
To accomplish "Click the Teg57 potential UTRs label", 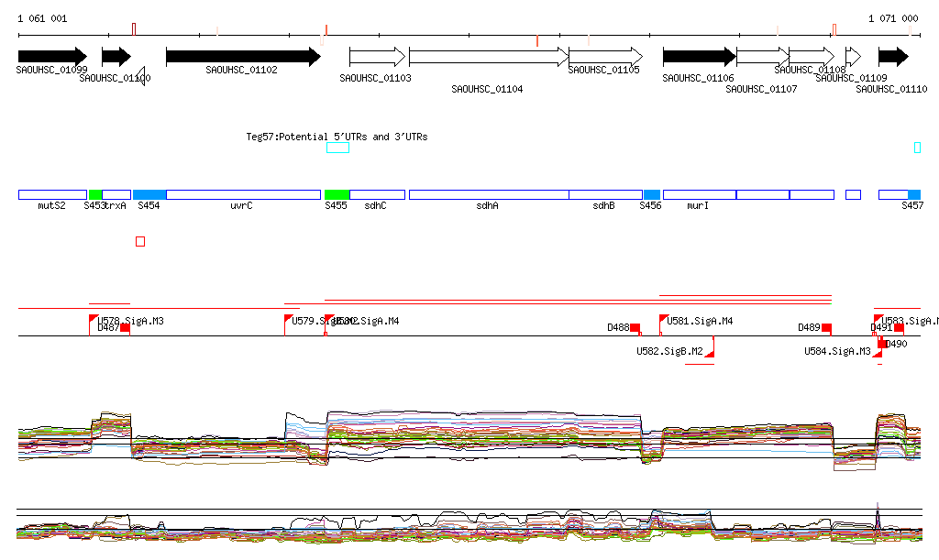I will point(337,137).
